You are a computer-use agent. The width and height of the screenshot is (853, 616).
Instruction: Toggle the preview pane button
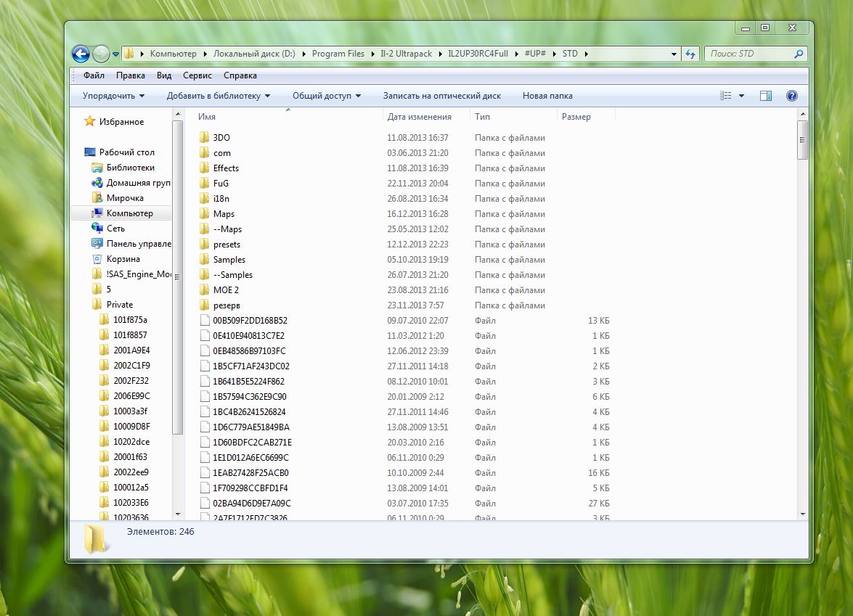[765, 96]
